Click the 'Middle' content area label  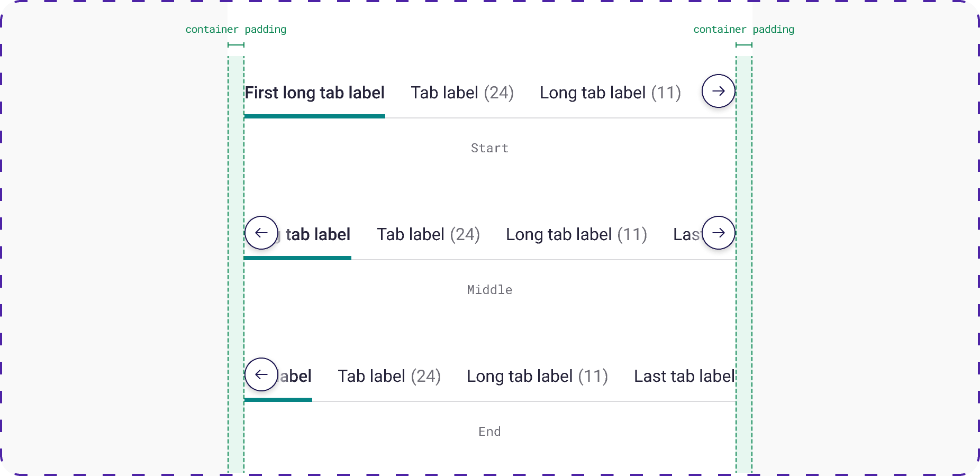point(489,289)
